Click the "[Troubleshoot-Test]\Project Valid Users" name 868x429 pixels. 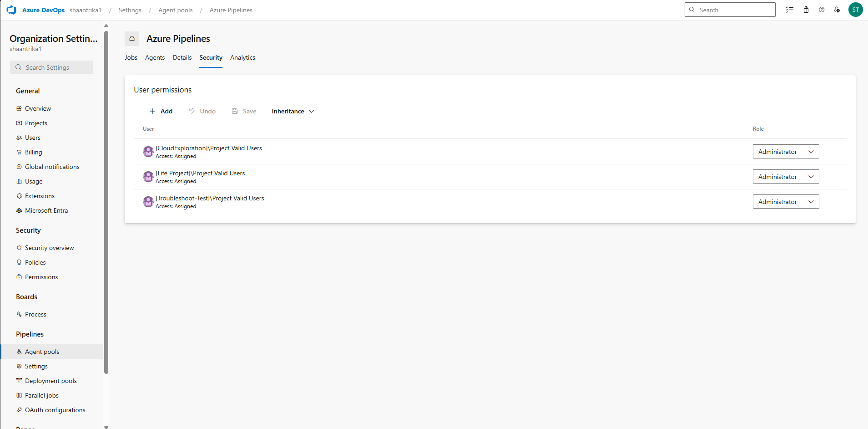tap(210, 198)
